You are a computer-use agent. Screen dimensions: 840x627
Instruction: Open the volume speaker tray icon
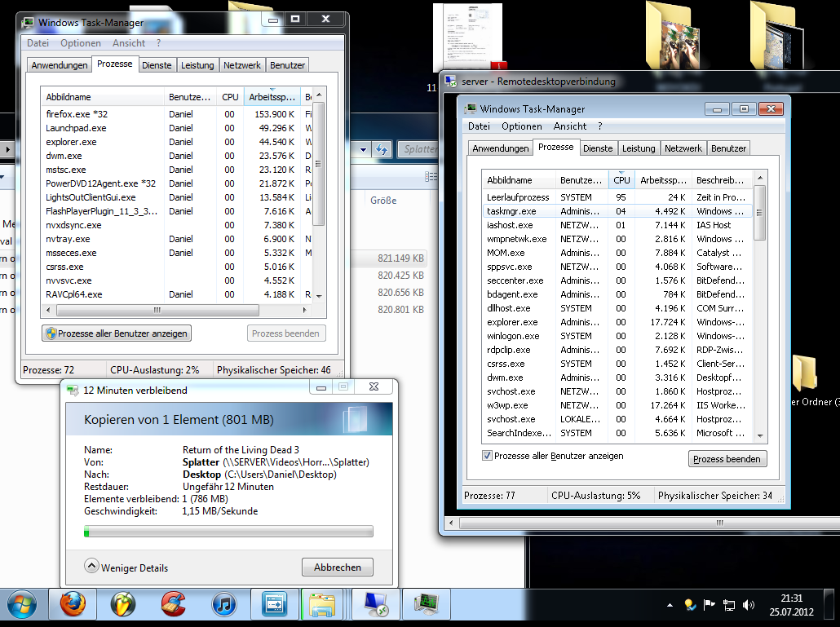749,605
